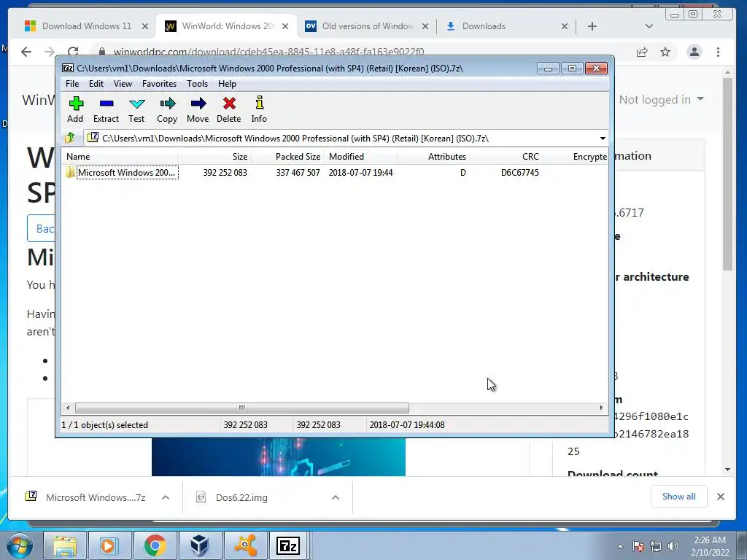
Task: Click the Chrome back arrow
Action: pyautogui.click(x=26, y=52)
